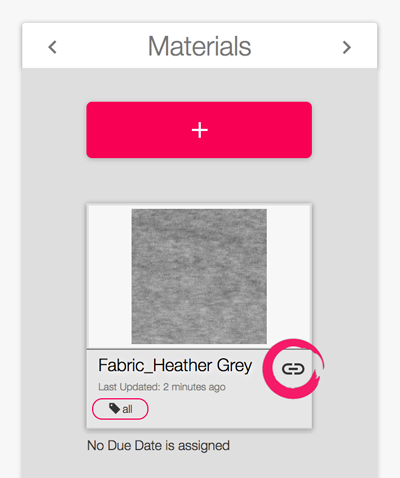Click the "No Due Date is assigned" label
400x478 pixels.
pos(158,446)
